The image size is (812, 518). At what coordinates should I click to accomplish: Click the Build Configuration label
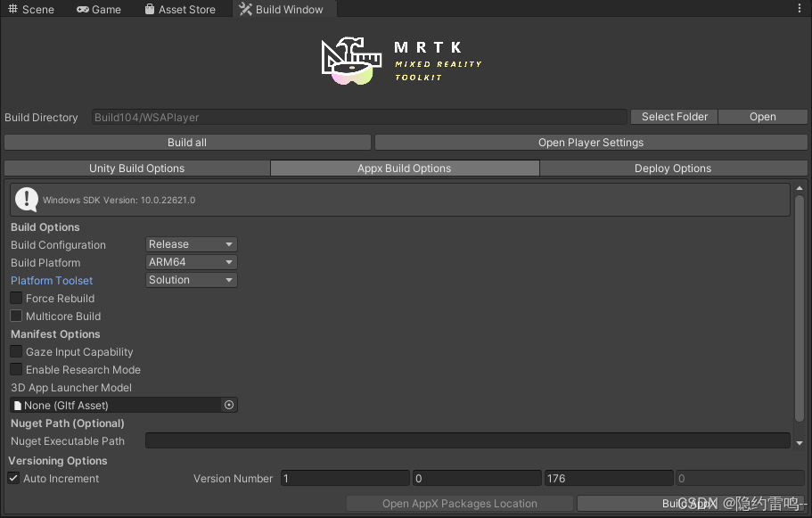(x=58, y=245)
